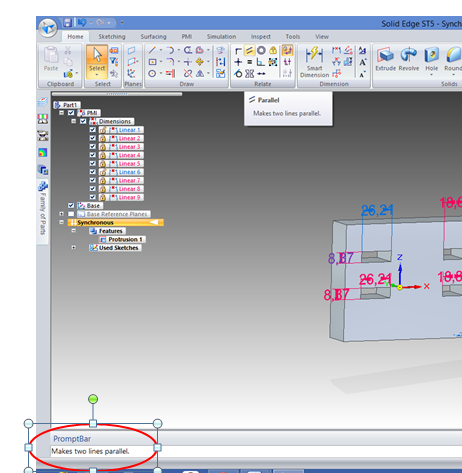Apply the Concentric relationship
462x473 pixels.
261,50
